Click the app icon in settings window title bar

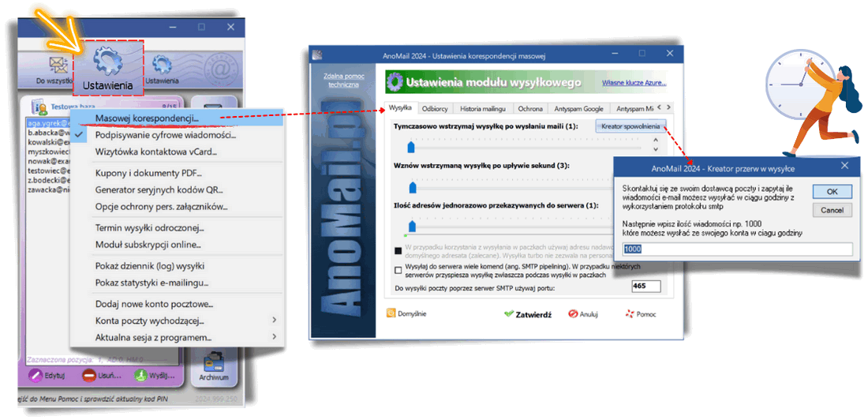tap(318, 54)
